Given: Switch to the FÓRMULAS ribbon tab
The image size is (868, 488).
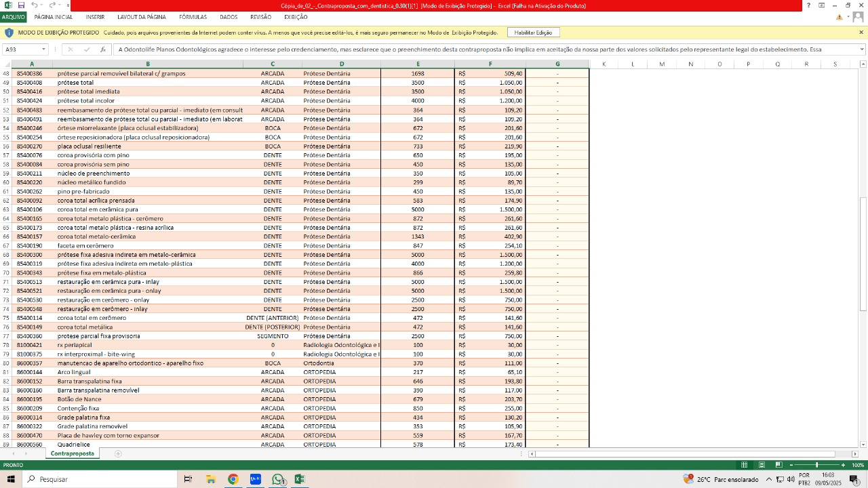Looking at the screenshot, I should point(193,17).
